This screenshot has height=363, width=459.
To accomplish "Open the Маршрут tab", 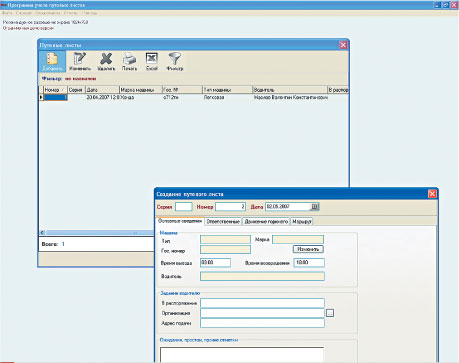I will (x=302, y=221).
